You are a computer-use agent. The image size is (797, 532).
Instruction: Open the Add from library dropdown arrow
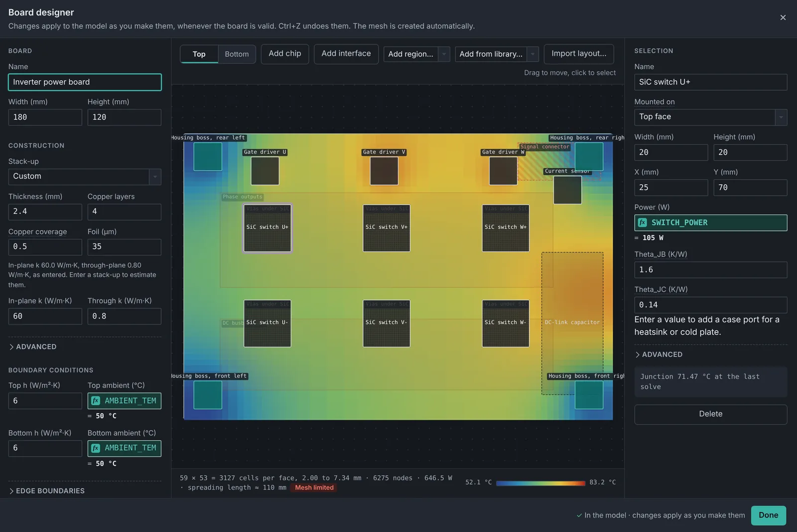[533, 54]
